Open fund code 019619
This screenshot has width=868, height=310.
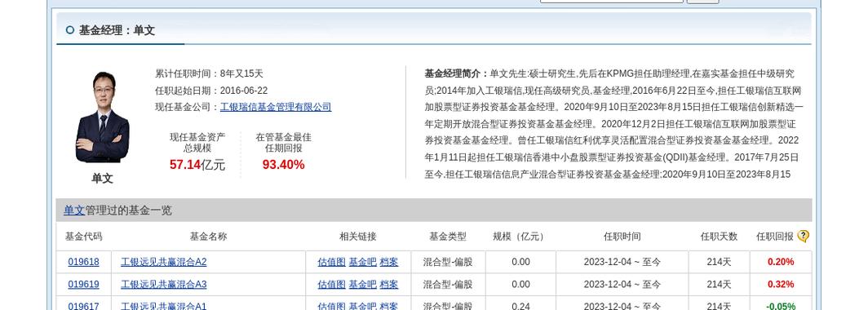[83, 285]
